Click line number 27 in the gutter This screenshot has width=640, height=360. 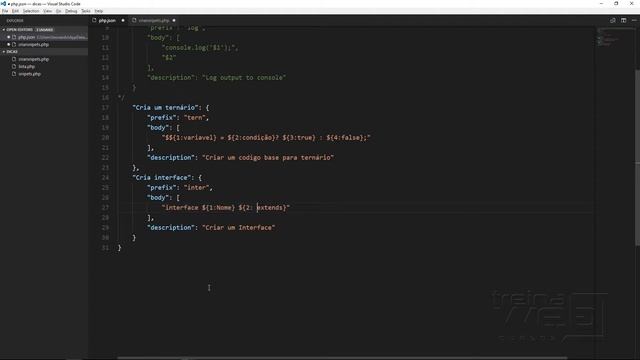(105, 208)
